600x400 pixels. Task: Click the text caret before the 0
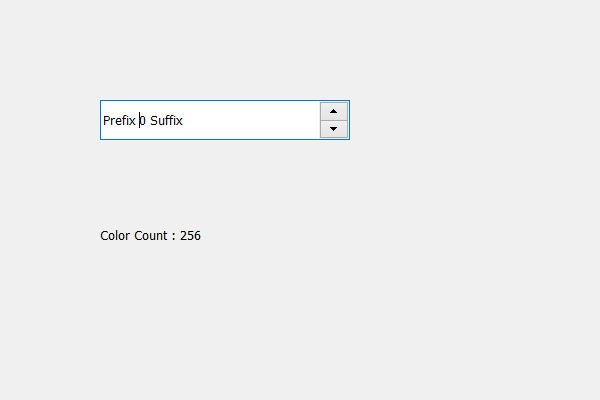tap(139, 120)
